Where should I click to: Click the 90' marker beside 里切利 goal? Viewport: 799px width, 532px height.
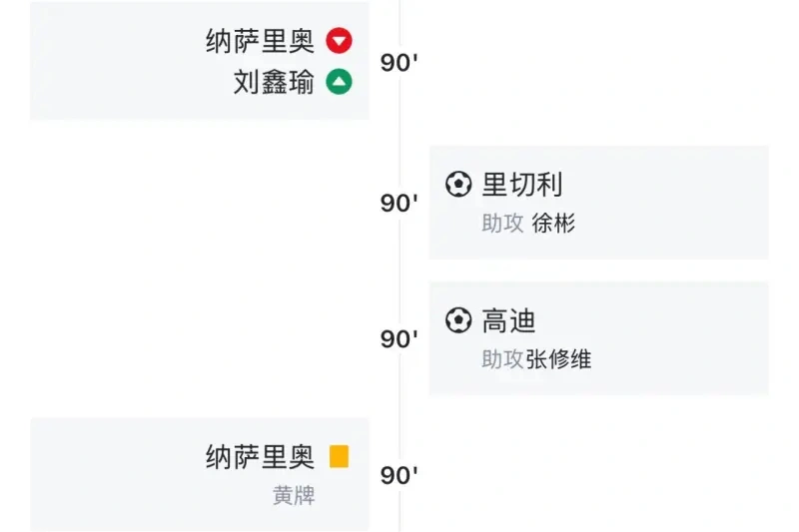pos(399,204)
